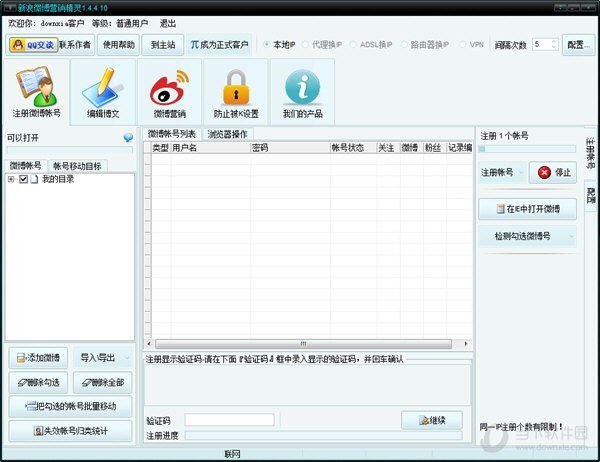Click the 注册进度 progress bar
Image resolution: width=600 pixels, height=462 pixels.
click(323, 436)
